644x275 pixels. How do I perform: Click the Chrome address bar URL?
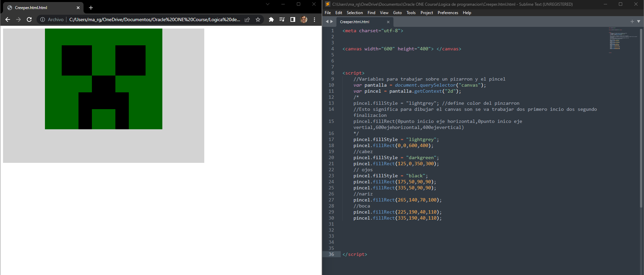click(x=155, y=19)
